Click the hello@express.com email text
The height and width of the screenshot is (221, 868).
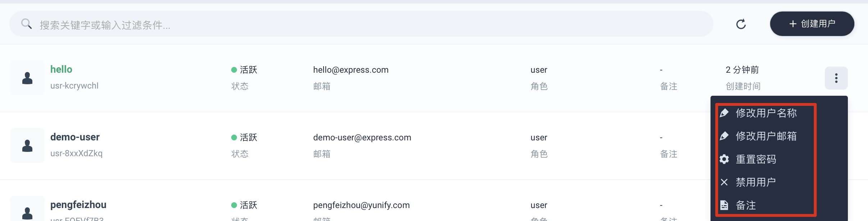[x=351, y=70]
